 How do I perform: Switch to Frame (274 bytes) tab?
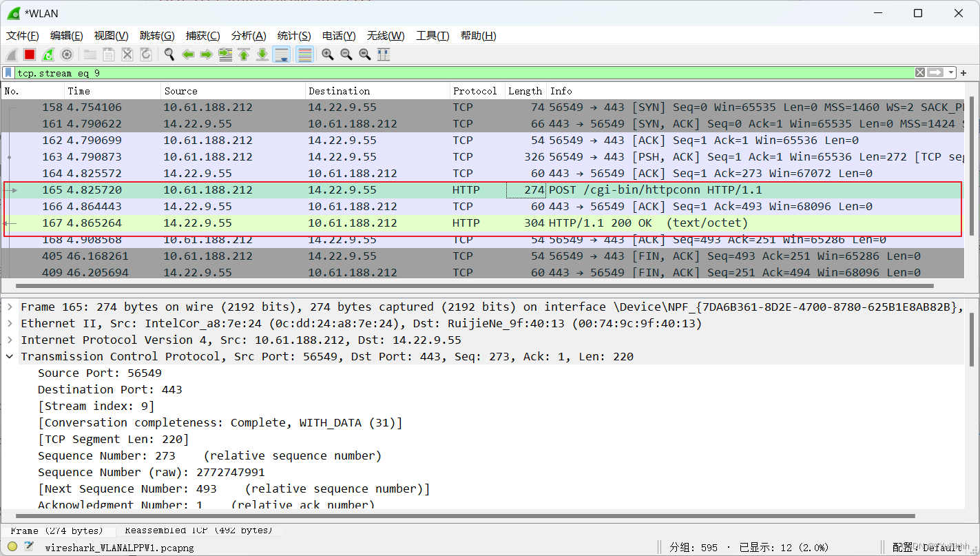click(56, 531)
